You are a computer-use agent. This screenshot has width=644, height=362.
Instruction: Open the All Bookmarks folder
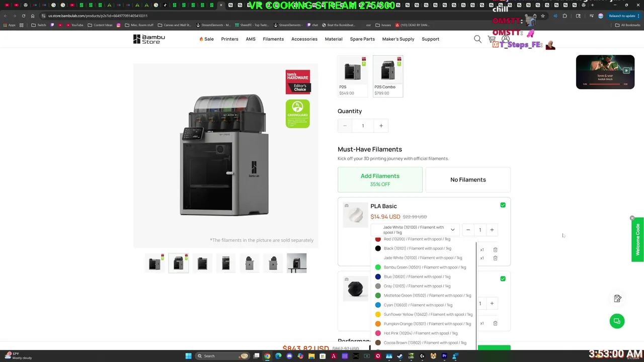tap(627, 25)
